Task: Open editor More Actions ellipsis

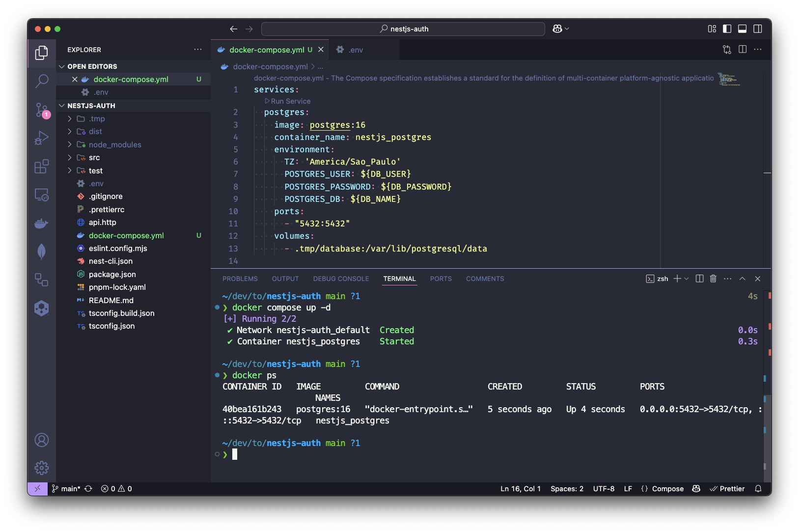Action: (x=758, y=50)
